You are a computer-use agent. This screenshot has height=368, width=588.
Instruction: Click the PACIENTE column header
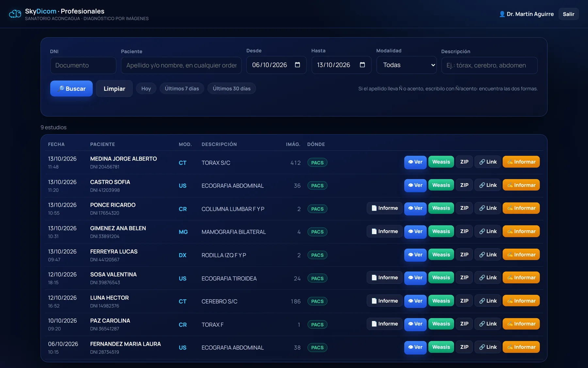103,144
